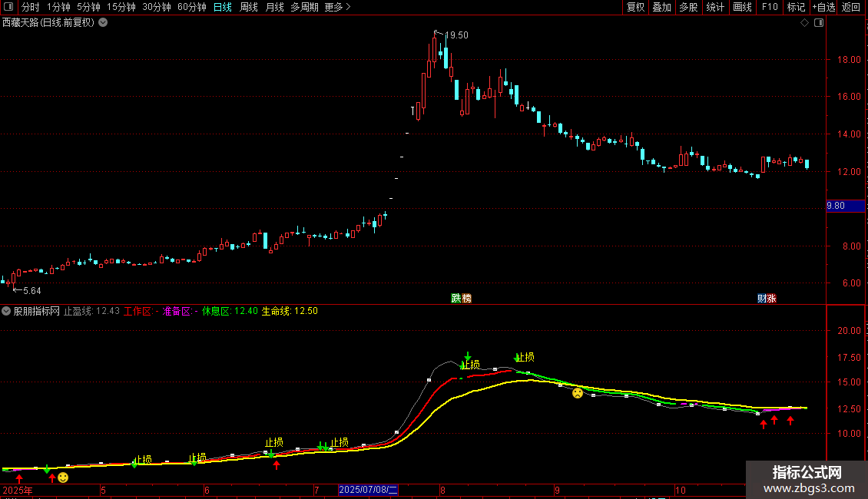Click the 2025年 year label on timeline
Viewport: 868px width, 499px height.
pos(18,490)
